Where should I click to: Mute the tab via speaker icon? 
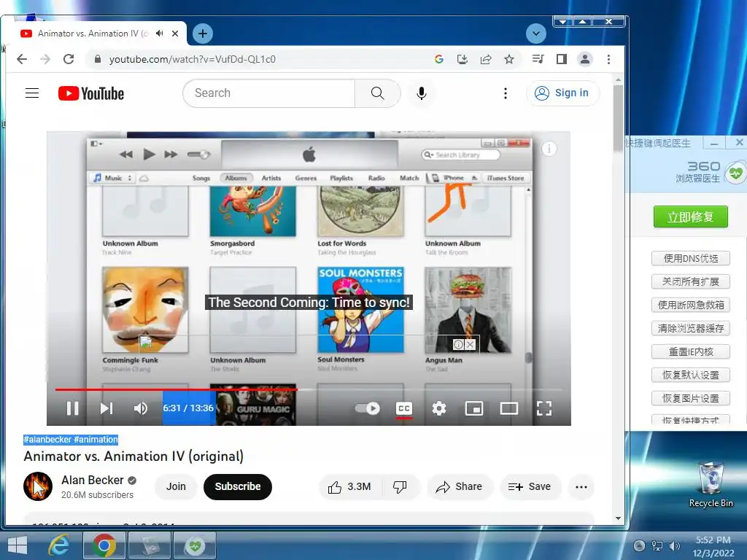point(160,34)
